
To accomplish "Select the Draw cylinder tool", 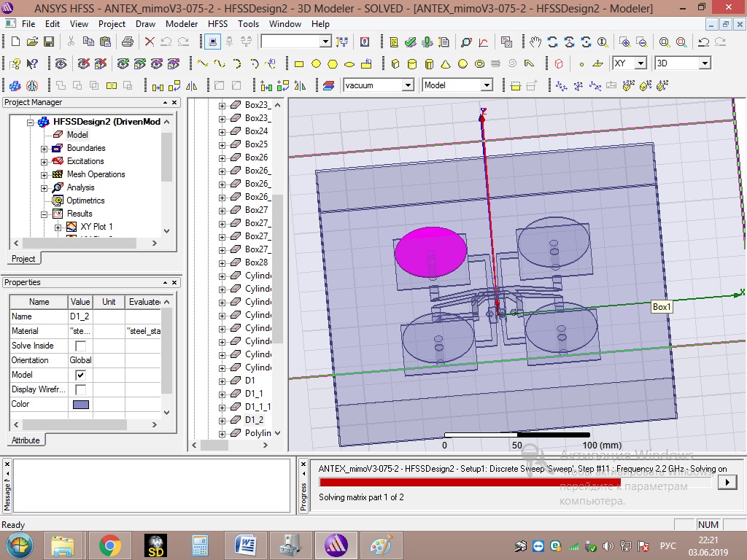I will [412, 64].
